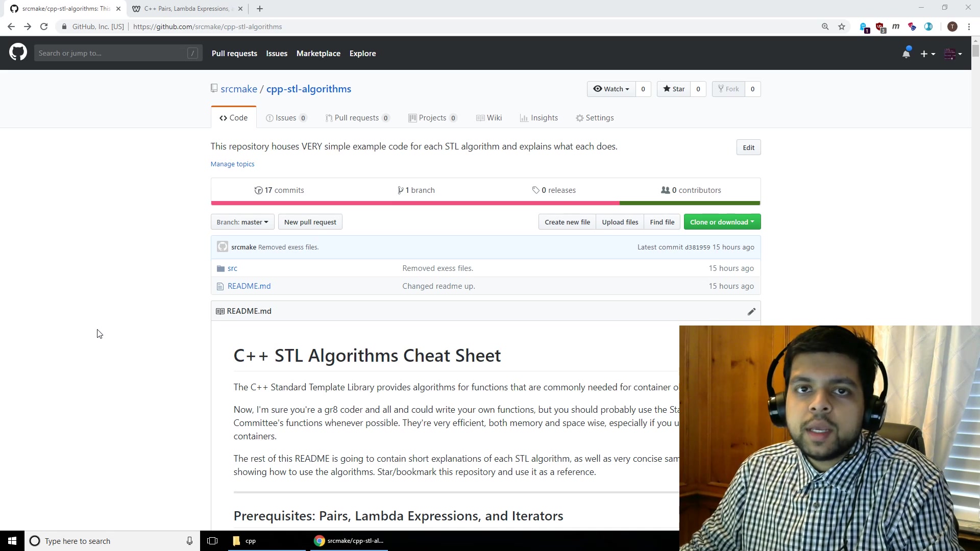This screenshot has height=551, width=980.
Task: Open the cpp-stl-algorithms repository name link
Action: [x=309, y=89]
